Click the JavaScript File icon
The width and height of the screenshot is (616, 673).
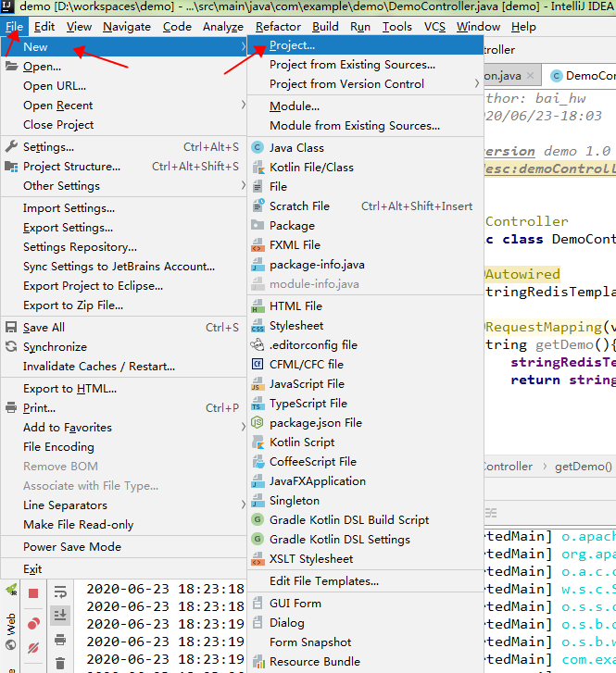258,384
